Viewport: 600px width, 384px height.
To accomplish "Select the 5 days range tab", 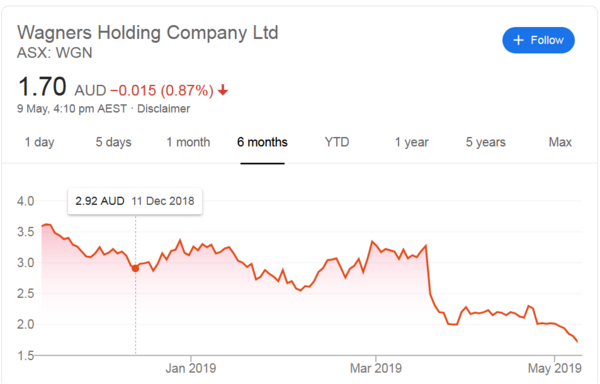I will pos(113,142).
